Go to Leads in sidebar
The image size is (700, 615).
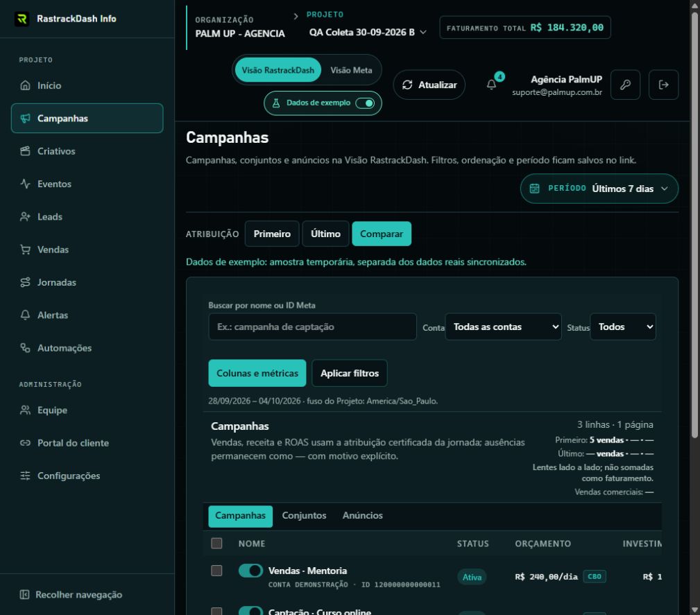pyautogui.click(x=87, y=216)
